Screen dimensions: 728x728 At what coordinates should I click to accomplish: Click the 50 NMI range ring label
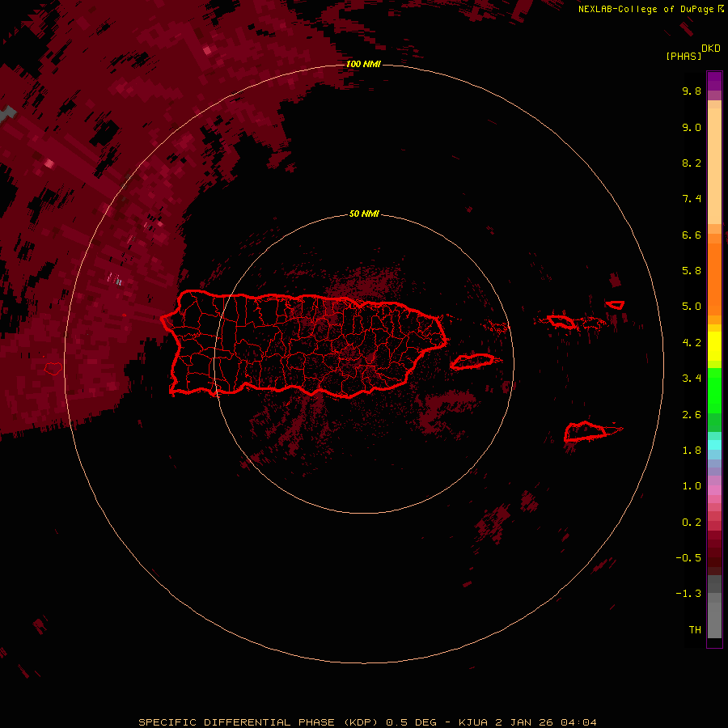pyautogui.click(x=364, y=214)
